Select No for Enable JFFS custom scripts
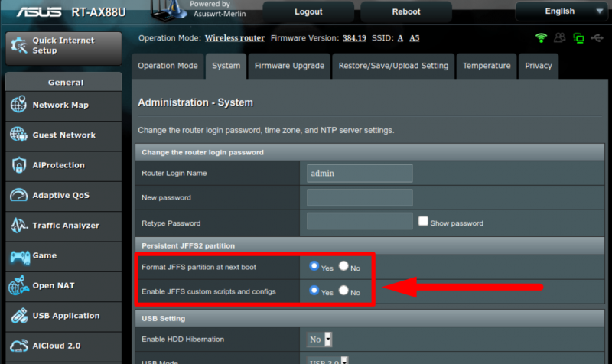The height and width of the screenshot is (364, 612). pos(344,291)
